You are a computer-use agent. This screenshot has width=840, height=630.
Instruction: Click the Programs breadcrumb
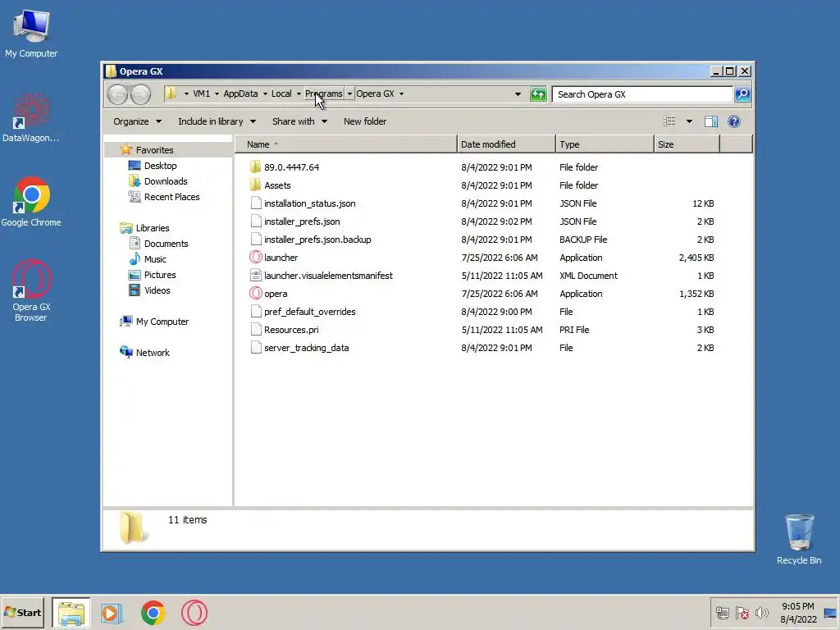coord(323,94)
